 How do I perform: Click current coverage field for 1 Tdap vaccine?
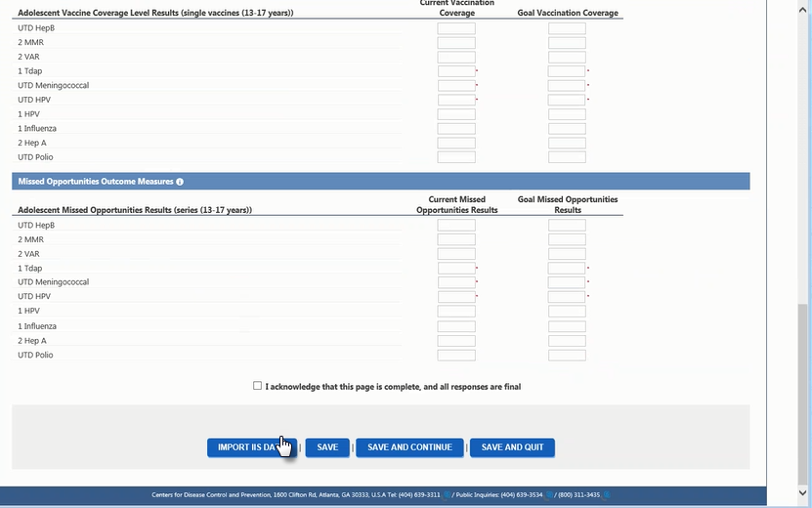pos(456,71)
